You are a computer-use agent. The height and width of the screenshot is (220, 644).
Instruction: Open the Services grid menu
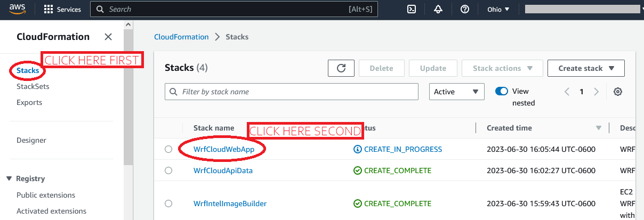(x=49, y=10)
